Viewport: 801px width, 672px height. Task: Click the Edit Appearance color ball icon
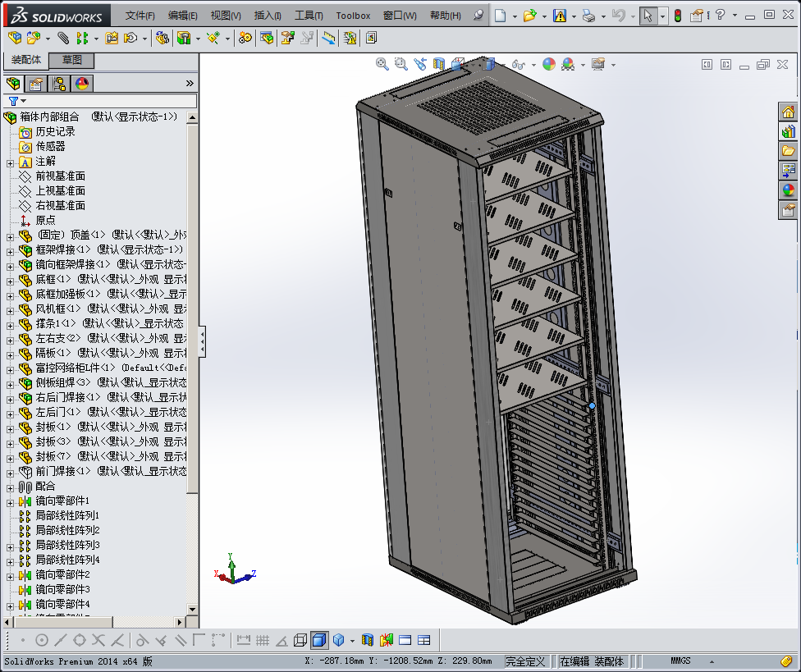pos(549,64)
